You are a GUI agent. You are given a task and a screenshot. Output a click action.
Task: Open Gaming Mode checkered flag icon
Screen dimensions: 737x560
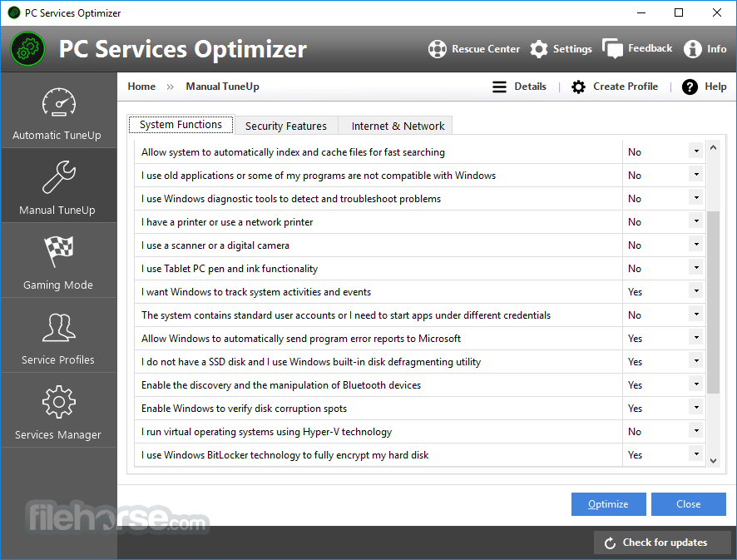click(59, 251)
